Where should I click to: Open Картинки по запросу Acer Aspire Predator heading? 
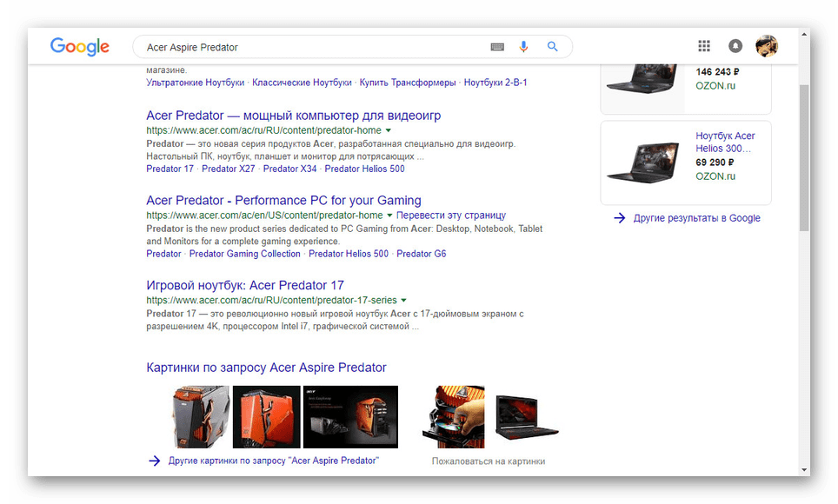266,368
